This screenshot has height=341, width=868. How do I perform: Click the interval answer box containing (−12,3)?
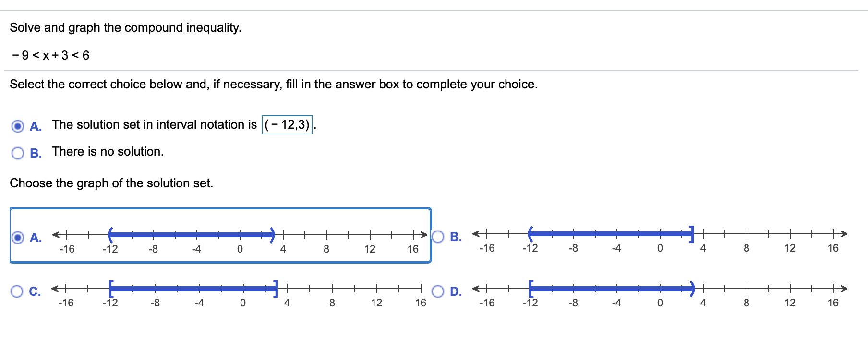287,125
